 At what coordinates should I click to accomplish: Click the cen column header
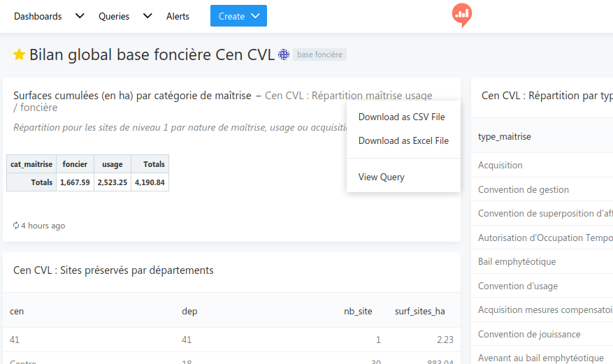[17, 311]
